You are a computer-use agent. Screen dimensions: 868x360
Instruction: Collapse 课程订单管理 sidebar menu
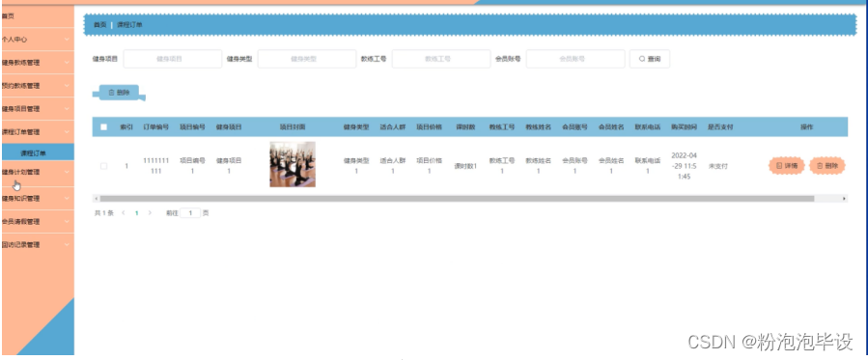pyautogui.click(x=37, y=132)
